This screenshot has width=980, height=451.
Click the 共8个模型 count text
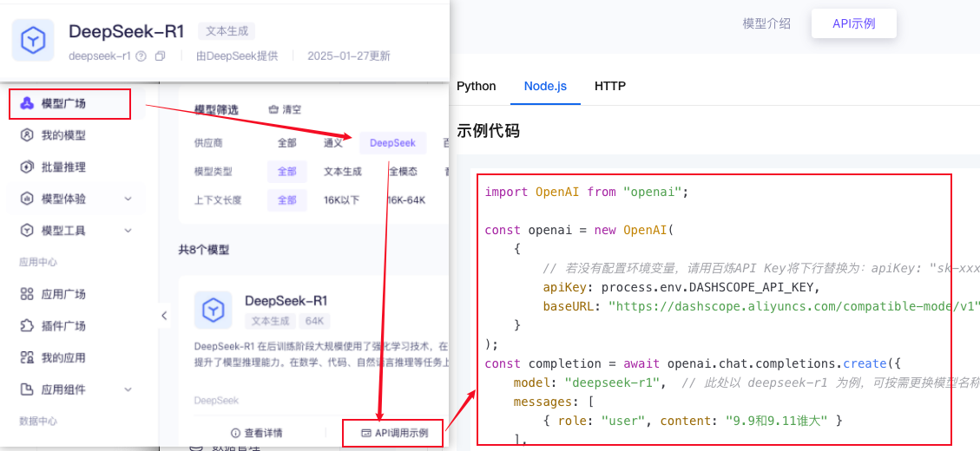204,250
